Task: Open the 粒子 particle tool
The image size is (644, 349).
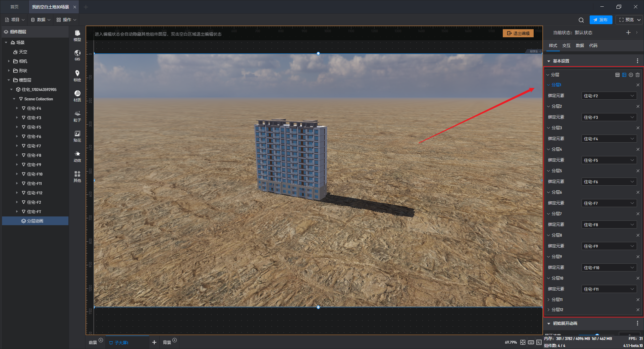Action: 77,116
